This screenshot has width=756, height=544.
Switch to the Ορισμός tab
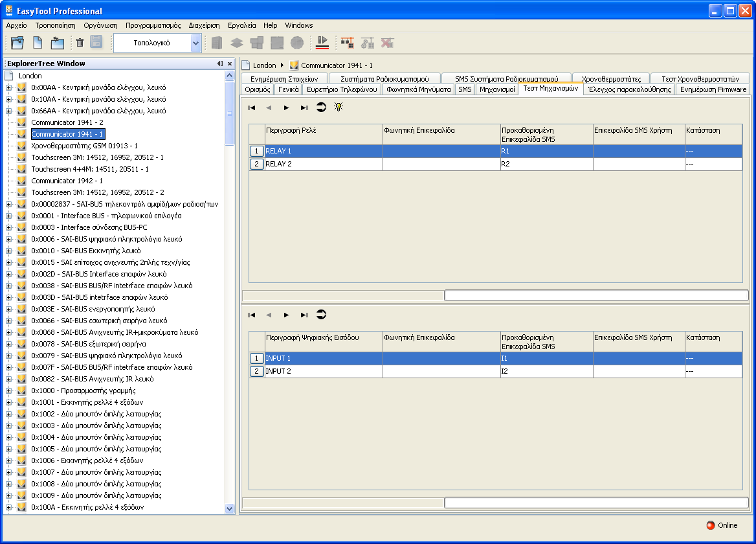click(258, 89)
